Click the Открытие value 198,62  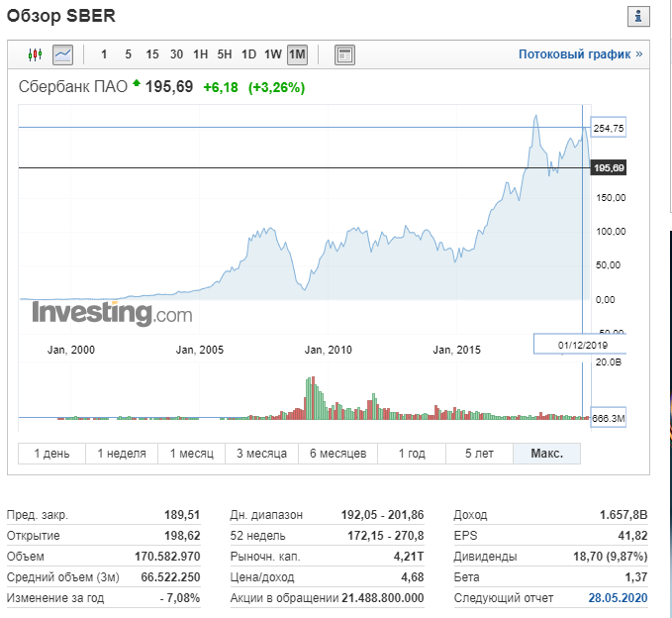click(x=182, y=536)
